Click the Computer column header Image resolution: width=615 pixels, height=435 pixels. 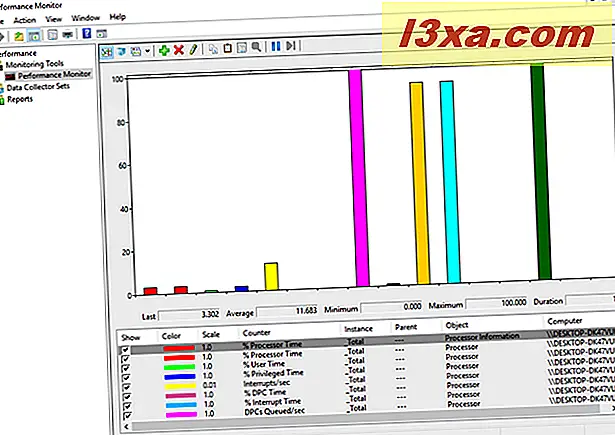565,321
